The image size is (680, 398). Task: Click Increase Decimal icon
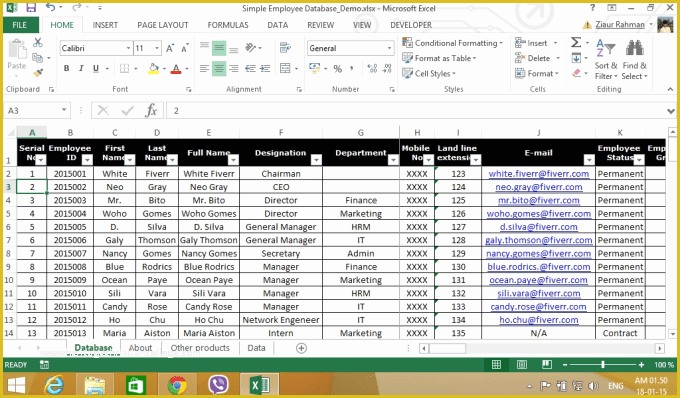(372, 68)
